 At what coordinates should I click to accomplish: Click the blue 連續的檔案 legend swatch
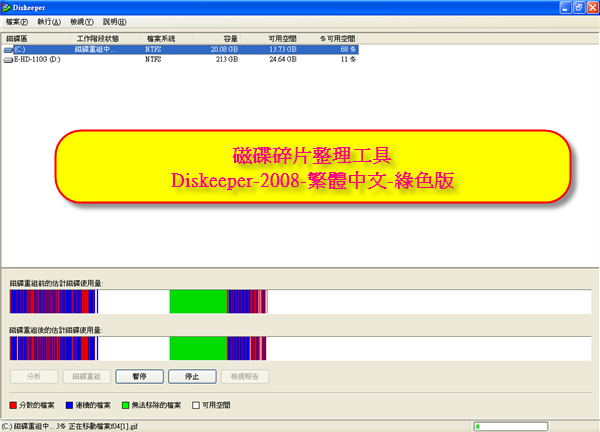pyautogui.click(x=69, y=406)
